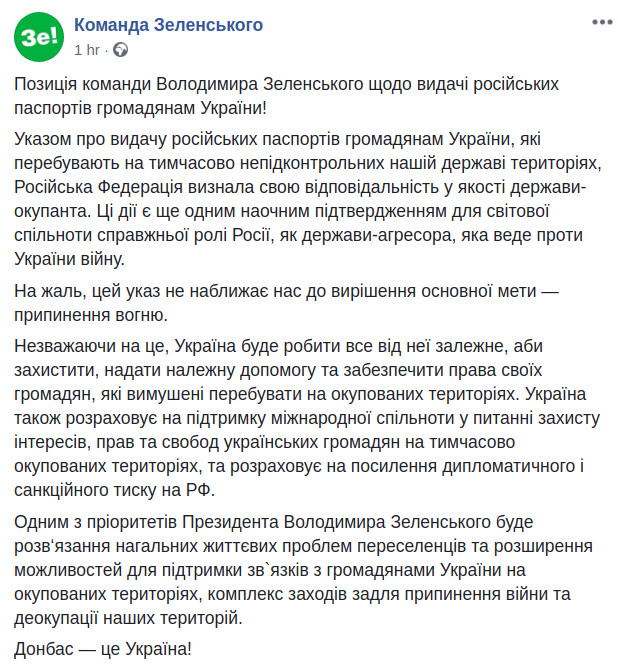Click the globe public-privacy icon

(x=121, y=48)
